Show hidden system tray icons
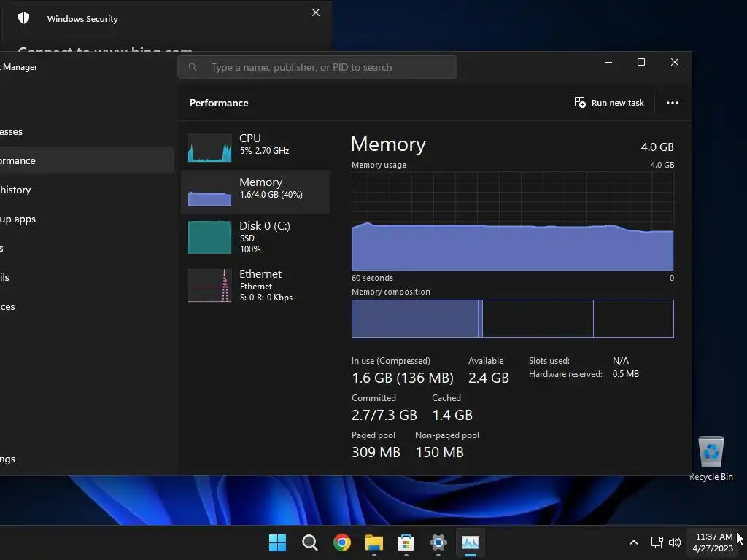 (x=634, y=542)
